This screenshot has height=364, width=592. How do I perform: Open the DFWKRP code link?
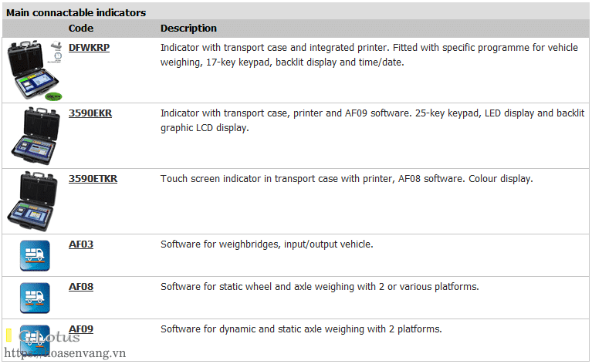89,48
